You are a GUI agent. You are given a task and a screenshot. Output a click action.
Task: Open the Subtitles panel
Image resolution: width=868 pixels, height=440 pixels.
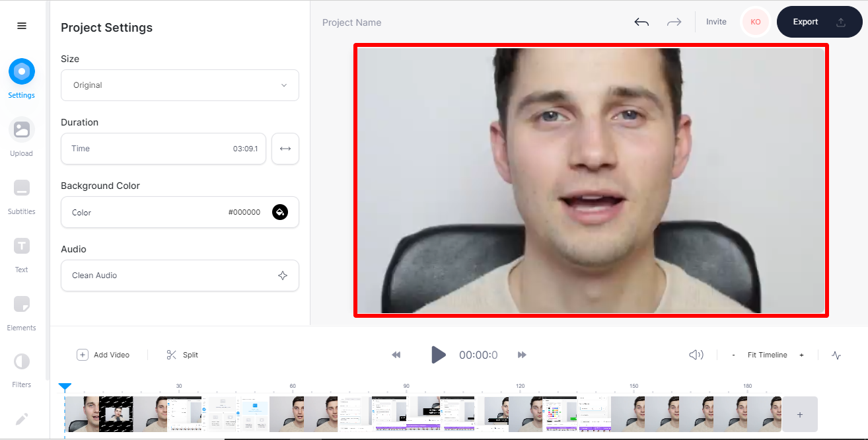tap(21, 196)
